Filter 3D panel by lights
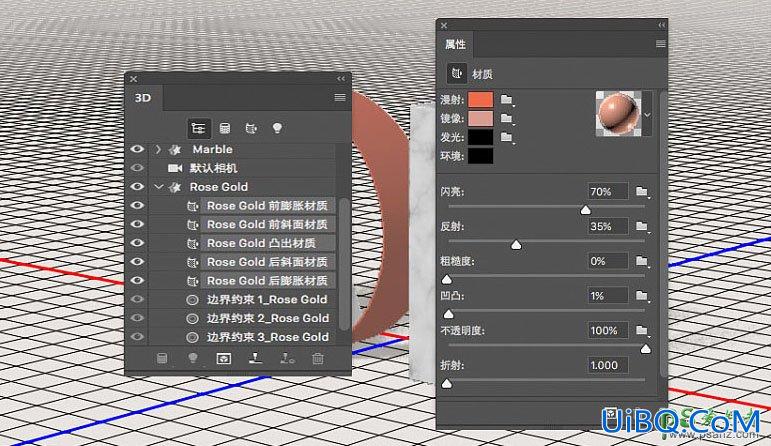This screenshot has height=446, width=771. (x=277, y=128)
